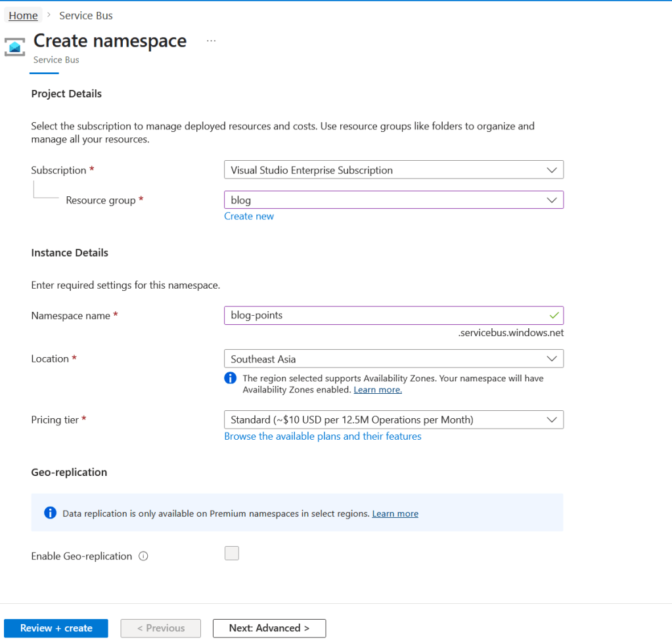672x640 pixels.
Task: Click the Project Details heading
Action: pyautogui.click(x=66, y=94)
